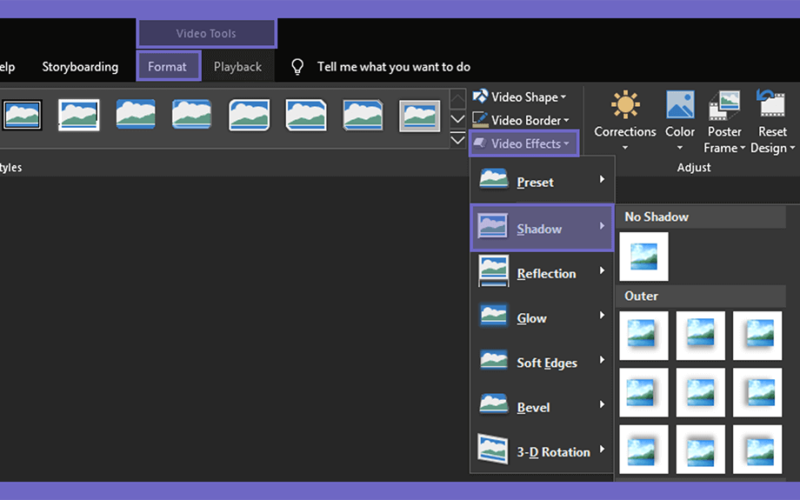Click the Reset Design button
This screenshot has height=500, width=800.
click(772, 122)
